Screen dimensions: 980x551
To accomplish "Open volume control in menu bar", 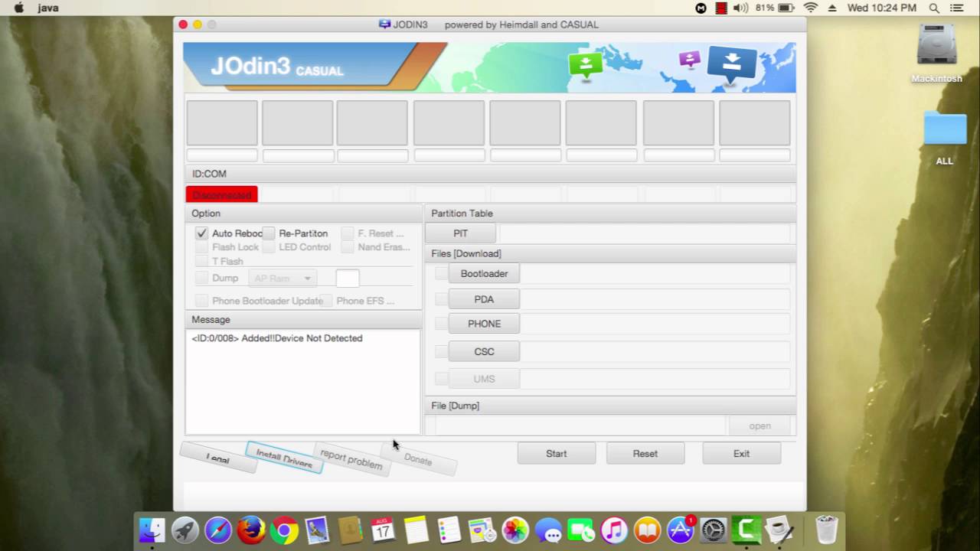I will pyautogui.click(x=740, y=8).
